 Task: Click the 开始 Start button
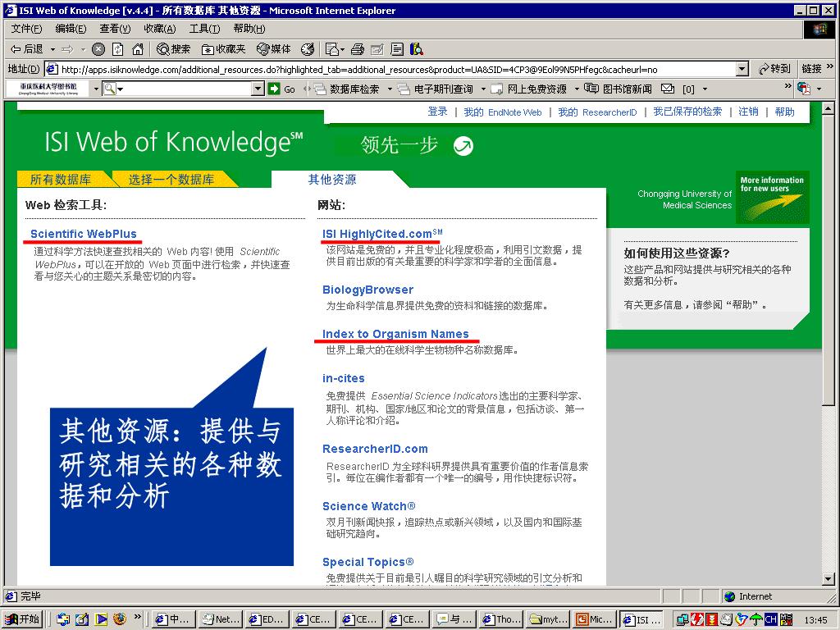[x=22, y=619]
